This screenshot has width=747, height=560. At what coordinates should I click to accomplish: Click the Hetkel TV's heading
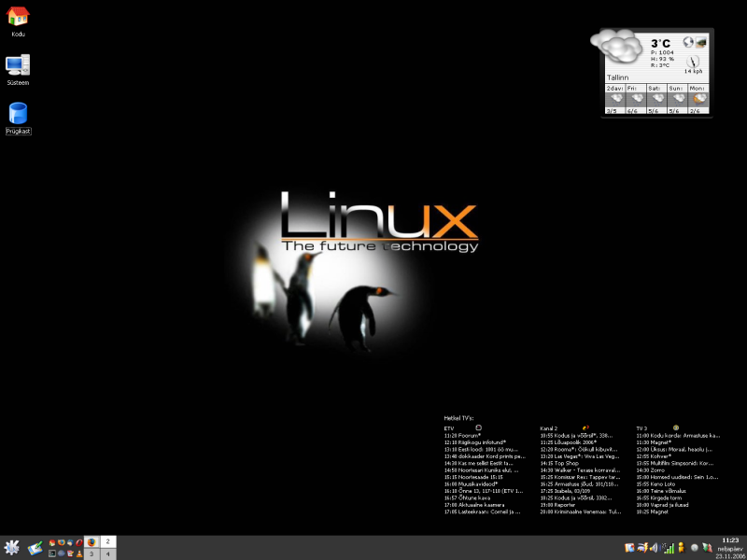point(458,418)
